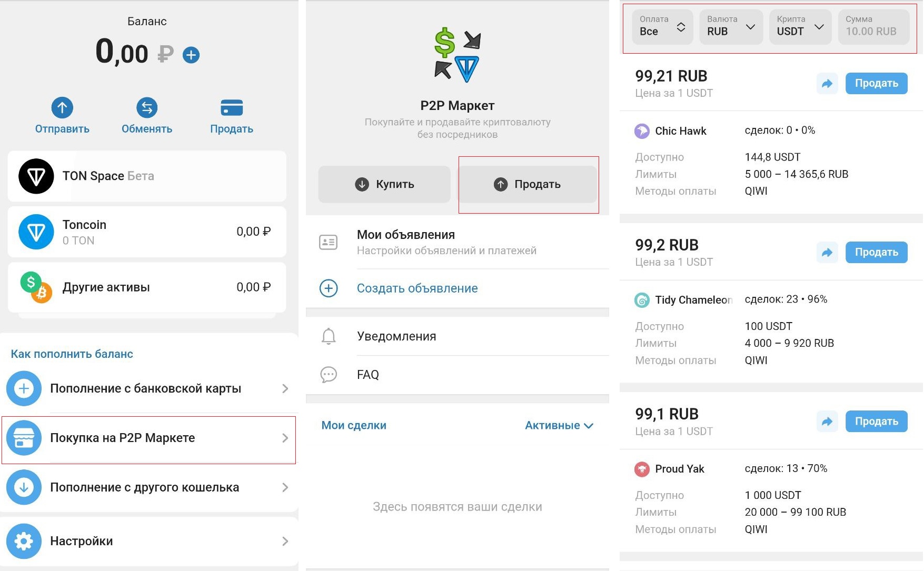924x571 pixels.
Task: Open the Toncoin 0 TON row
Action: coord(147,232)
